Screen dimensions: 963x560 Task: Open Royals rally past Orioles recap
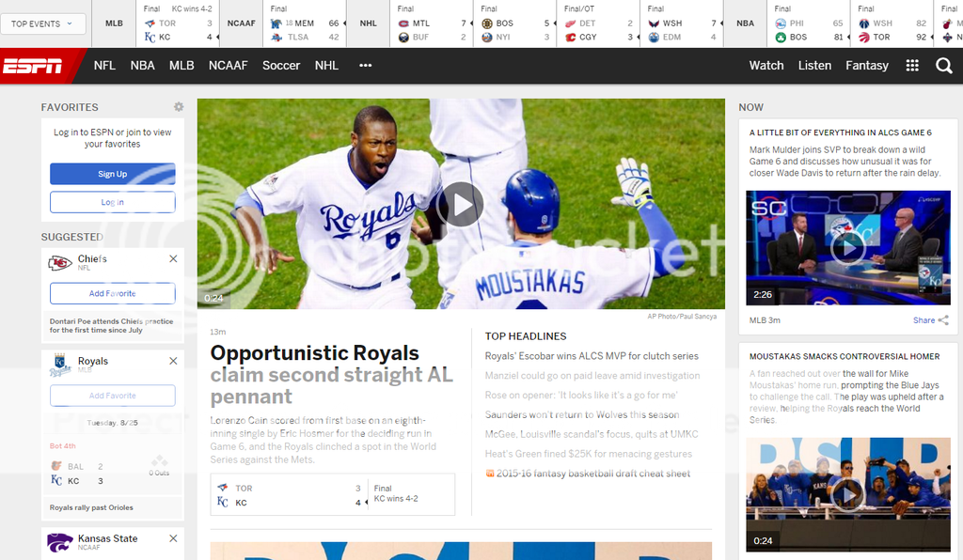tap(91, 507)
